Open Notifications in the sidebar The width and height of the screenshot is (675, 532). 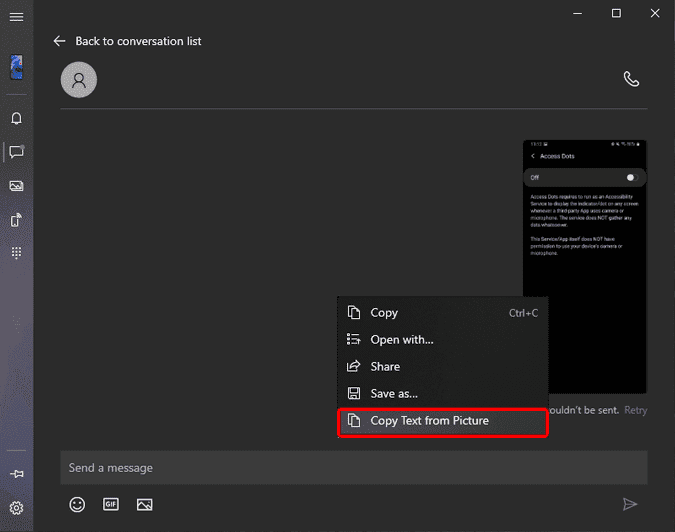pyautogui.click(x=16, y=119)
